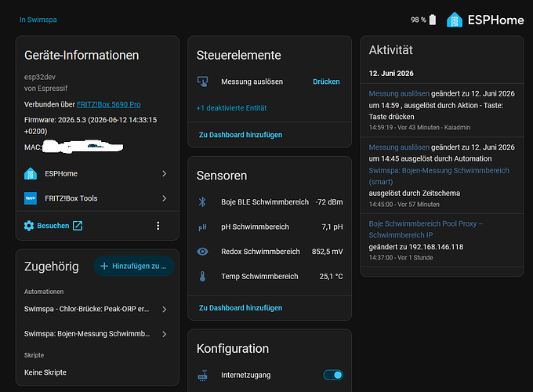Click the 14:59:19 - Vor 43 Minuten timestamp
Viewport: 533px width, 392px height.
[x=419, y=128]
